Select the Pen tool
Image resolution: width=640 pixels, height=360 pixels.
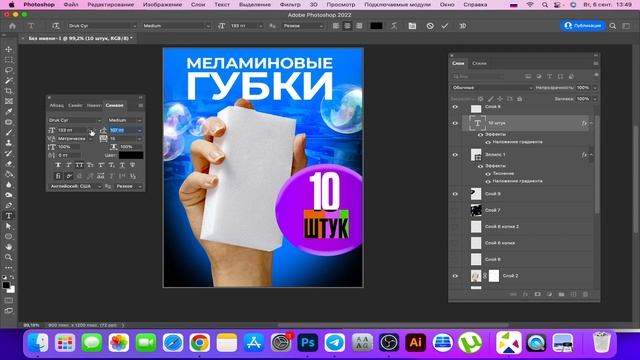click(9, 205)
